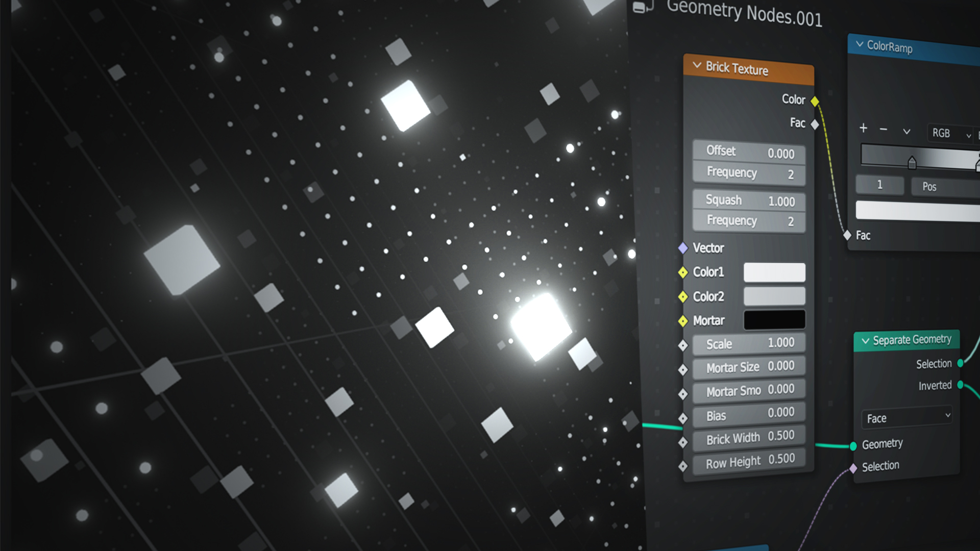Open the Face domain dropdown
This screenshot has width=980, height=551.
pos(906,417)
